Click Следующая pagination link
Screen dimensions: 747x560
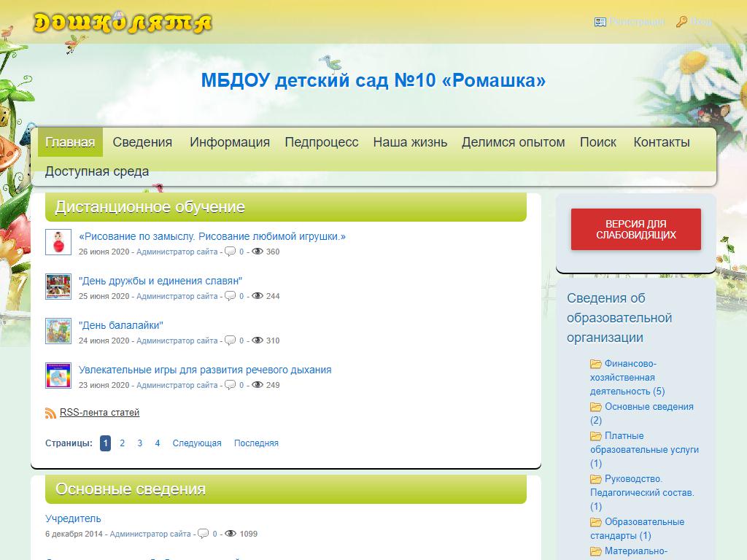pyautogui.click(x=197, y=443)
